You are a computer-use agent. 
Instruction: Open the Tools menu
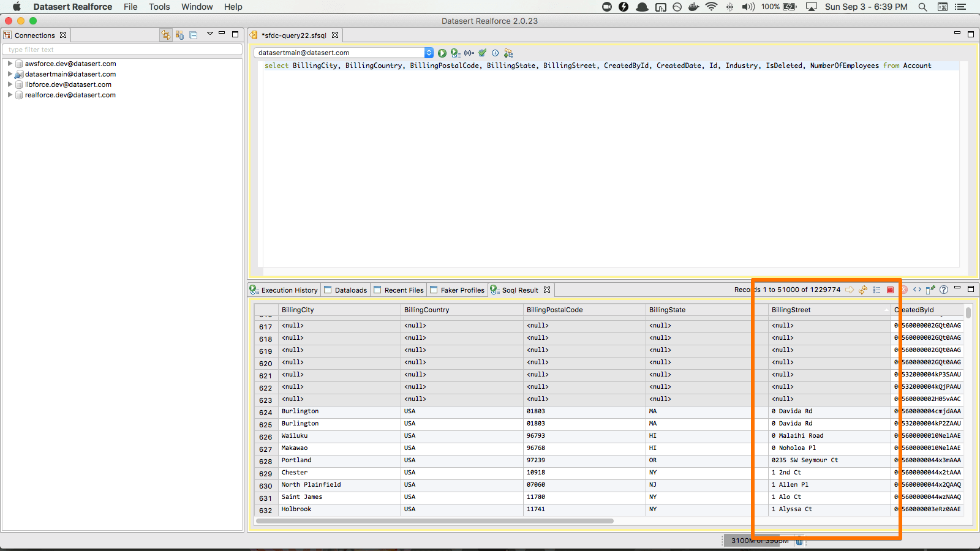click(x=159, y=7)
